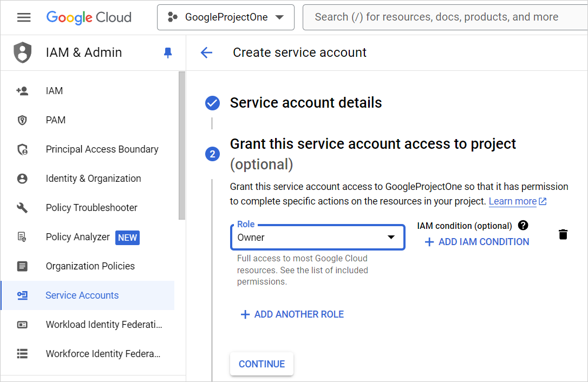This screenshot has height=382, width=588.
Task: Click the NEW badge beside Policy Analyzer
Action: [x=127, y=238]
